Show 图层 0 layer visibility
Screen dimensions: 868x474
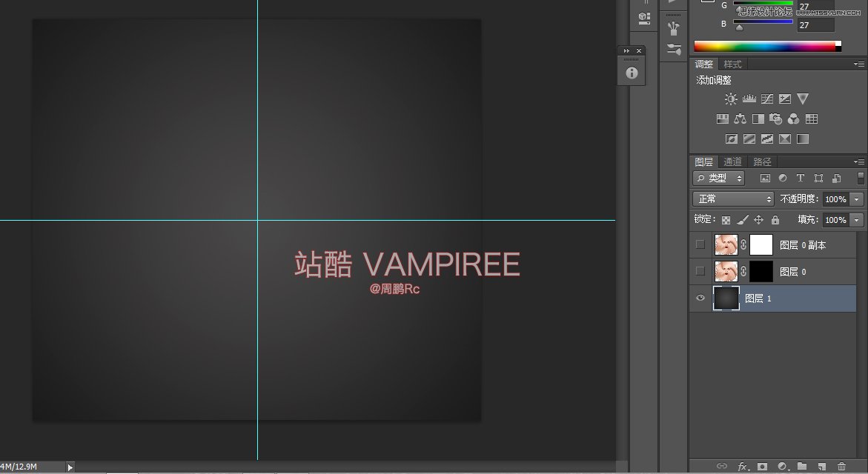pos(700,271)
